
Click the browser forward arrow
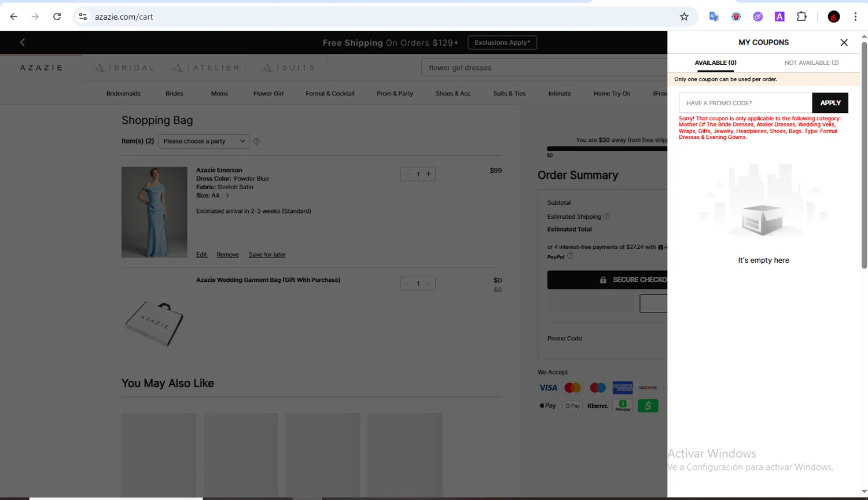(x=35, y=17)
